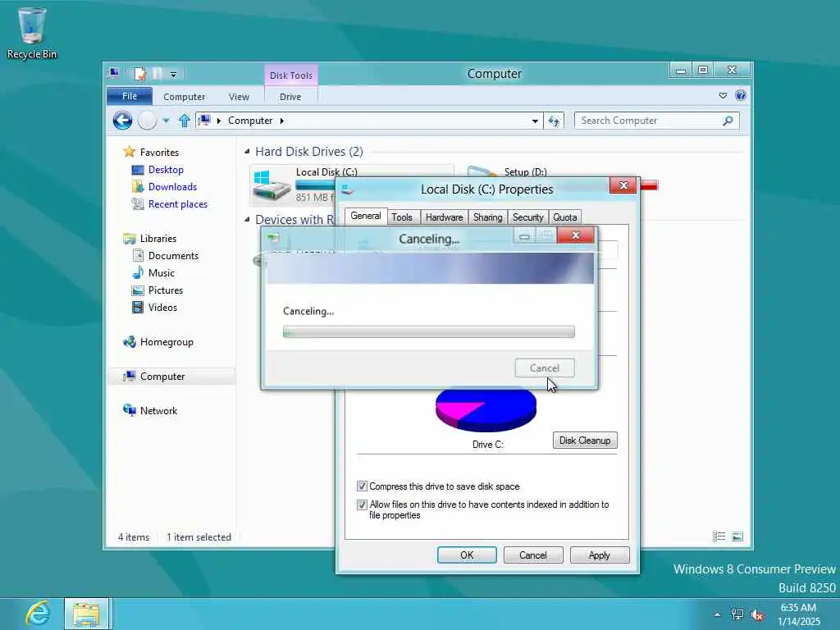This screenshot has height=630, width=840.
Task: Expand breadcrumb arrow before Computer
Action: point(218,121)
